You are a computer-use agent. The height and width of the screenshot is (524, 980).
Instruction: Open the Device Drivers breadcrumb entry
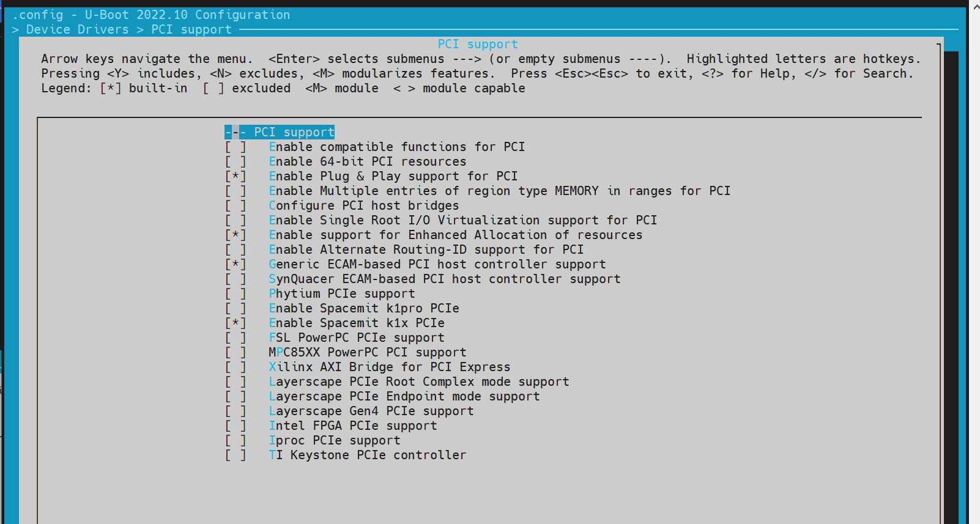point(77,29)
